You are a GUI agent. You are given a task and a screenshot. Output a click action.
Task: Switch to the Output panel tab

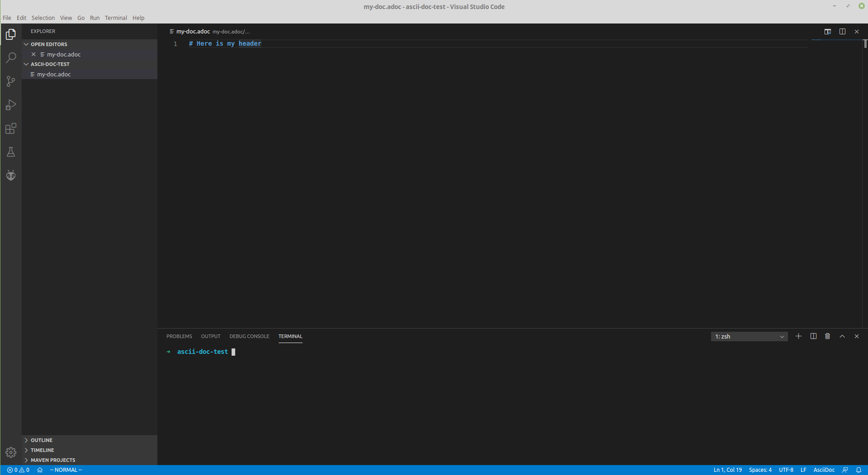click(211, 336)
